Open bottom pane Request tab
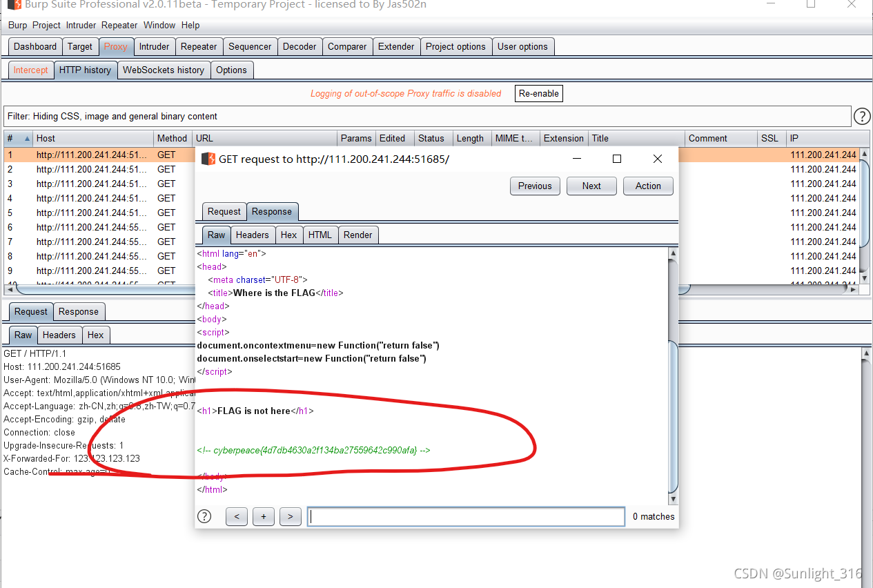Image resolution: width=873 pixels, height=588 pixels. pyautogui.click(x=31, y=311)
